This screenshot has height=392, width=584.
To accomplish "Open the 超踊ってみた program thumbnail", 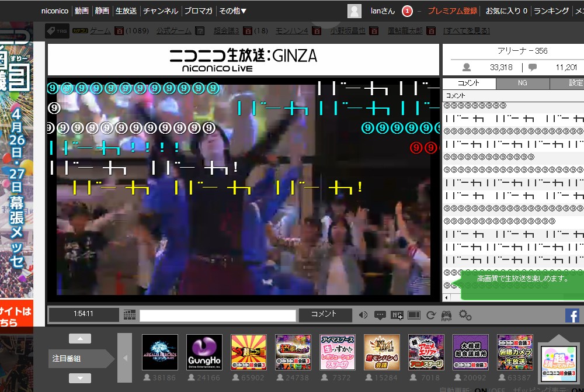I will click(x=559, y=363).
